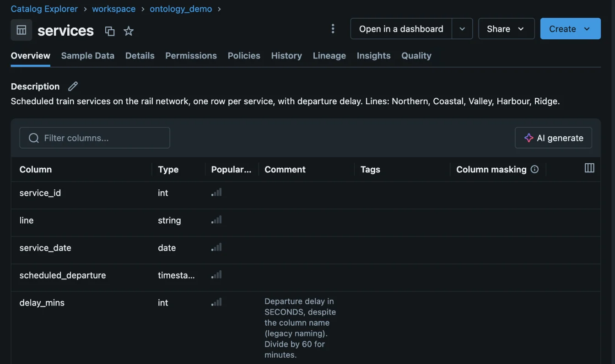Switch to the Insights tab
Image resolution: width=615 pixels, height=364 pixels.
click(x=374, y=56)
